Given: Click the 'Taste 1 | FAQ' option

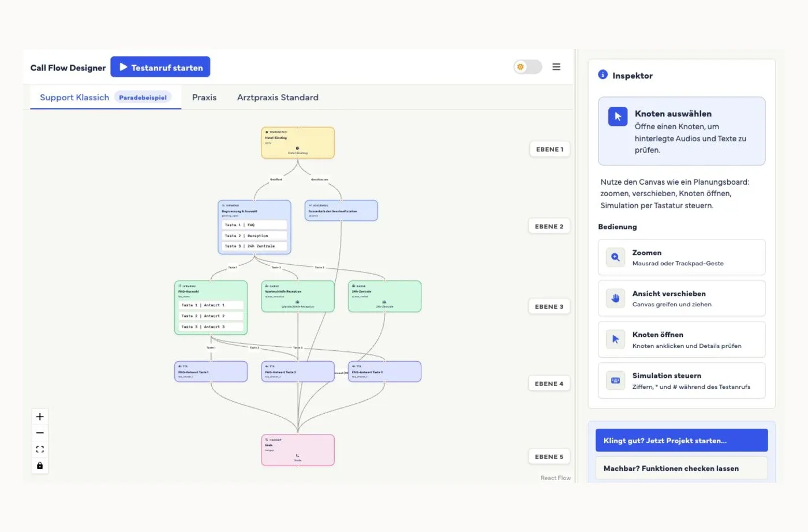Looking at the screenshot, I should (255, 225).
